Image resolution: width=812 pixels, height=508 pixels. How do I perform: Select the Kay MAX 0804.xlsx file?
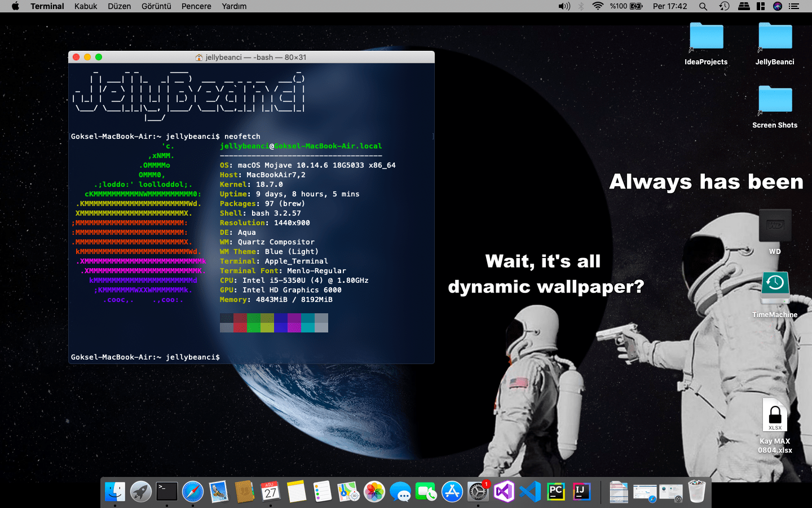pyautogui.click(x=775, y=426)
